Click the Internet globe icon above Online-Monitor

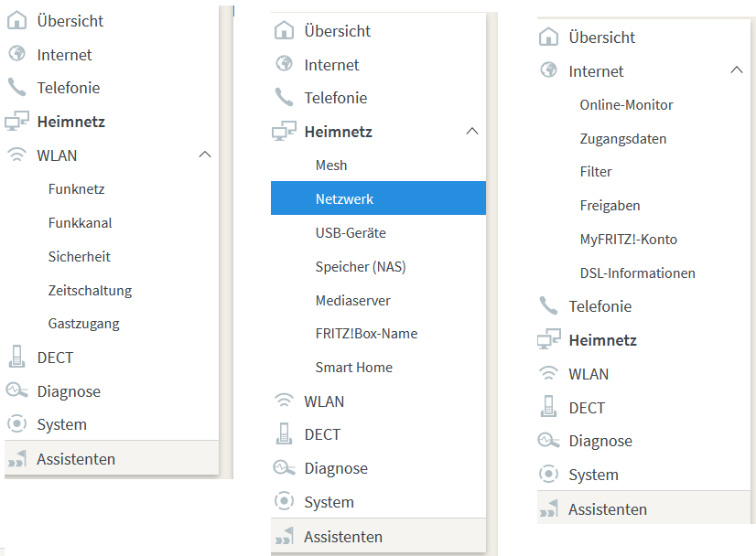(549, 71)
